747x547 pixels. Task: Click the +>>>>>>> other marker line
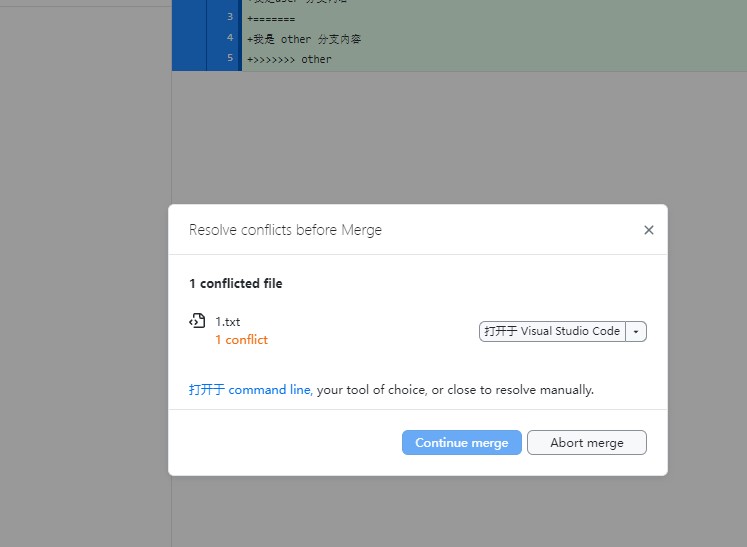tap(290, 60)
